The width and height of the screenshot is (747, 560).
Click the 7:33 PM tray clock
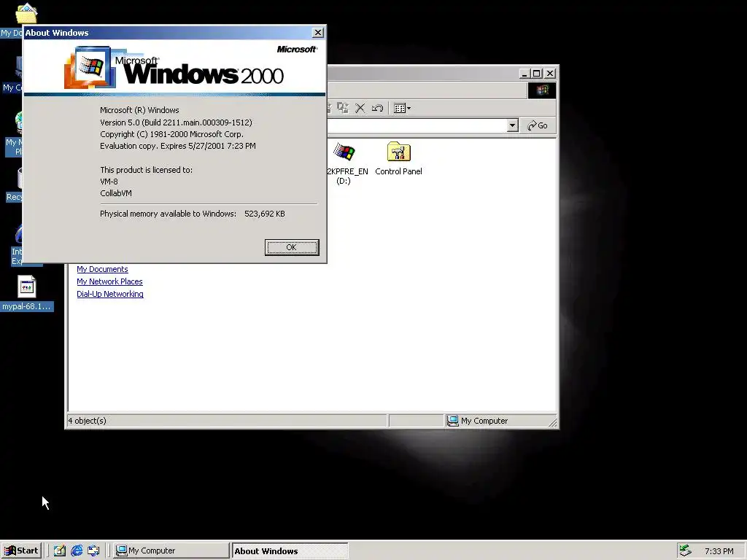(719, 551)
